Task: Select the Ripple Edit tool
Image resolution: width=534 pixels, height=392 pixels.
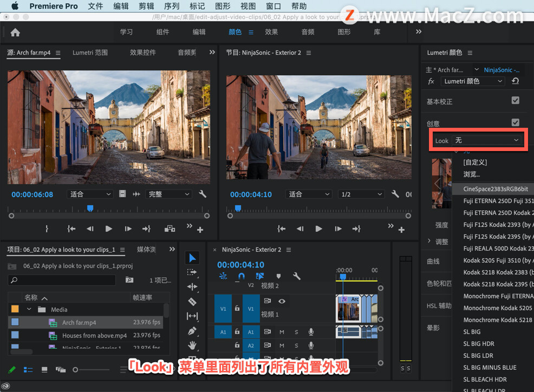Action: (192, 287)
